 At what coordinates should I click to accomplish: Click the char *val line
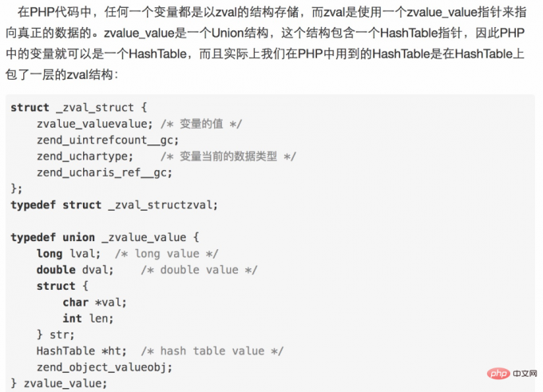94,303
